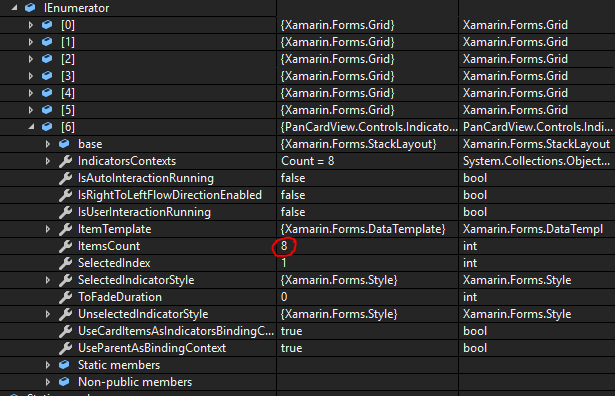615x396 pixels.
Task: Click the IsUserInteractionRunning wrench icon
Action: point(66,212)
